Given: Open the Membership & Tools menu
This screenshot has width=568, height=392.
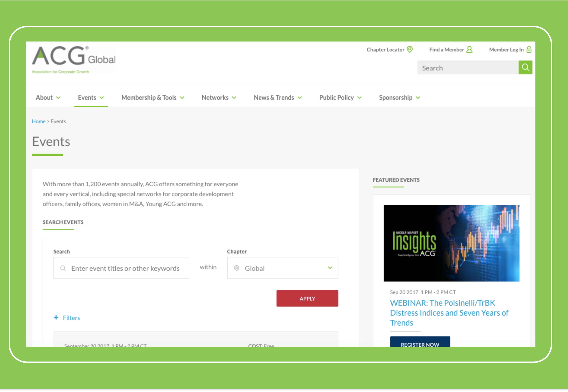Looking at the screenshot, I should 149,97.
